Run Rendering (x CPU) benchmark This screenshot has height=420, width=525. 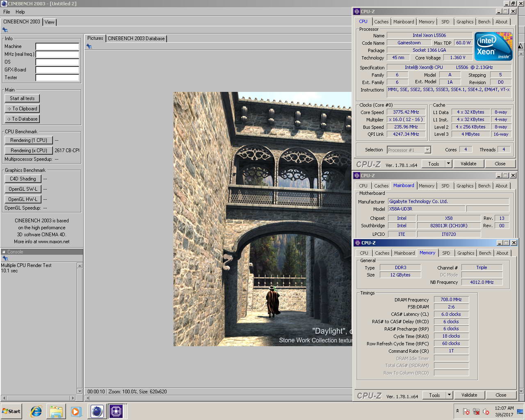[29, 151]
